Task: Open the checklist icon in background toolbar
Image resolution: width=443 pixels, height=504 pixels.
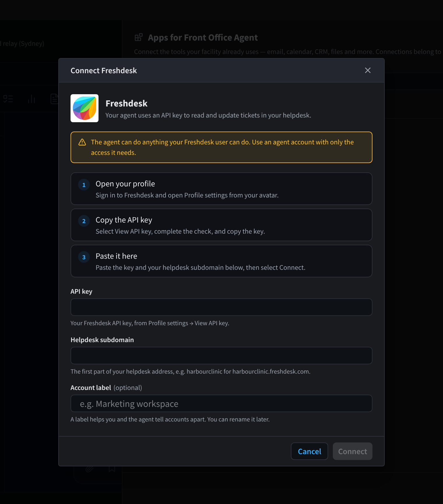Action: pos(8,99)
